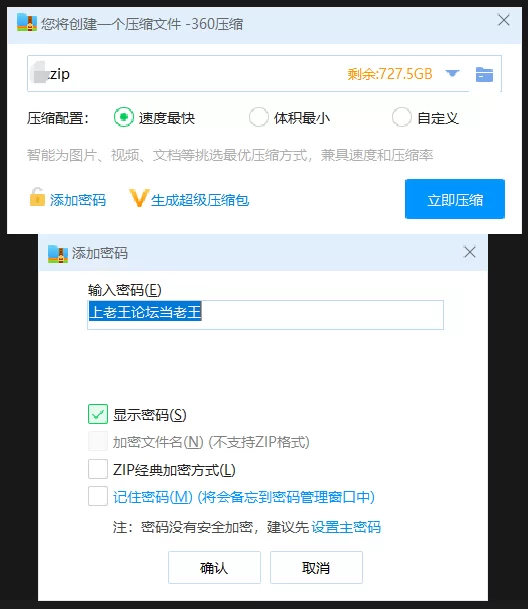The height and width of the screenshot is (609, 528).
Task: Uncheck the 显示密码(S) checkbox
Action: coord(98,414)
